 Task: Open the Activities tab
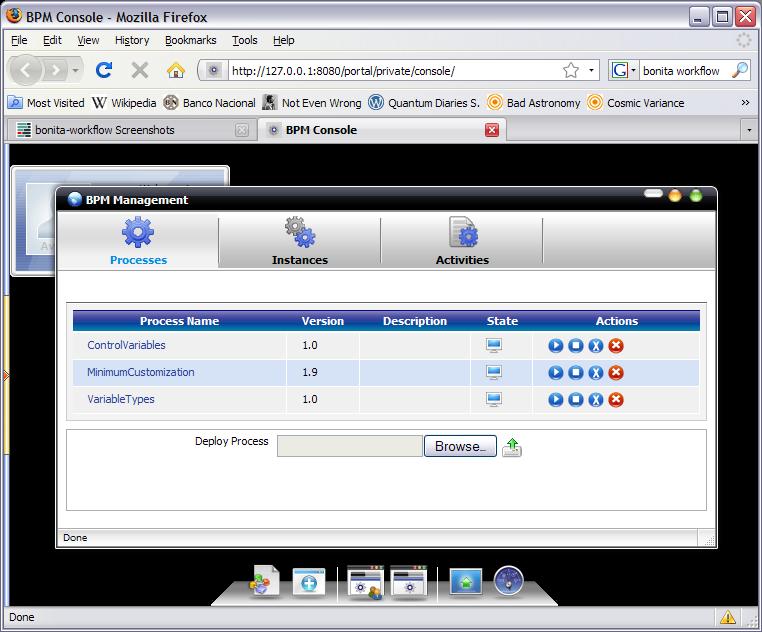[x=462, y=242]
